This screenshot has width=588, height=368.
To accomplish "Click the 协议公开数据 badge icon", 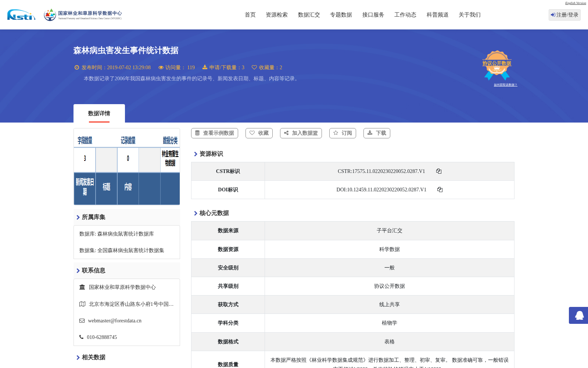I will click(x=497, y=65).
